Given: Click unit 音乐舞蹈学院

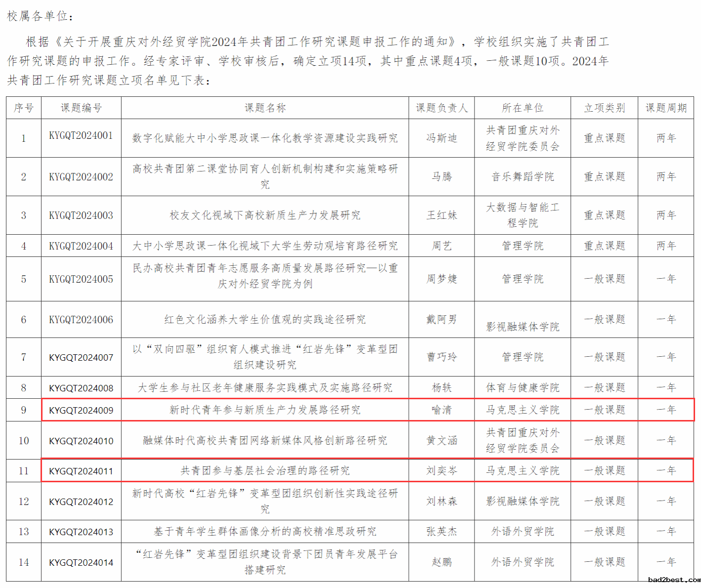Looking at the screenshot, I should 523,177.
